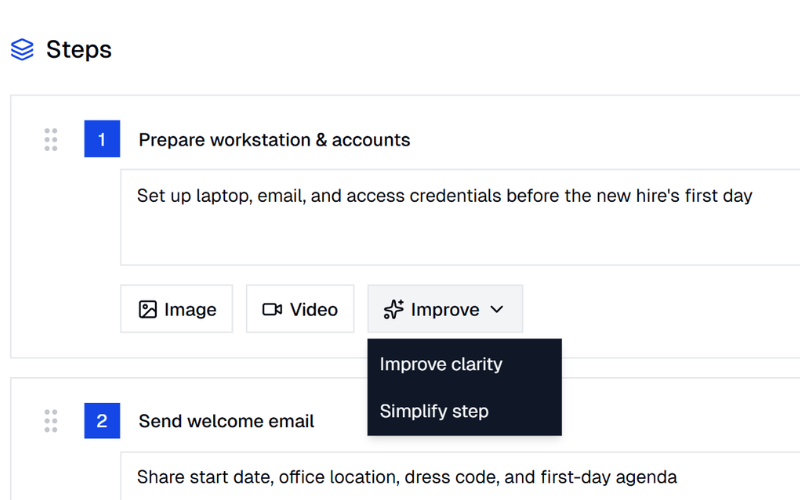Viewport: 800px width, 500px height.
Task: Click the Steps layers icon in header
Action: (x=22, y=49)
